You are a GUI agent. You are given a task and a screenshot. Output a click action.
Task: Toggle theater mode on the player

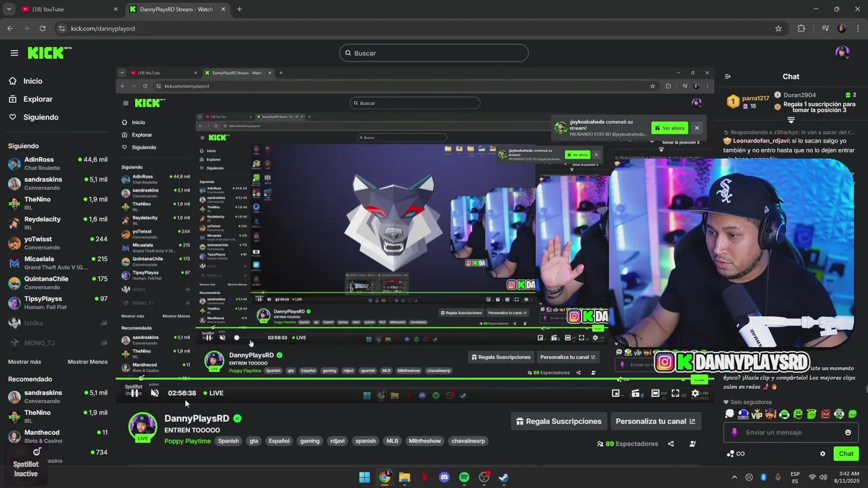point(655,393)
